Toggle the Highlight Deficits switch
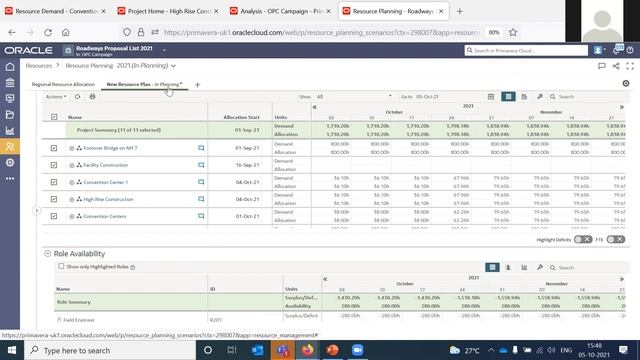 pos(583,240)
